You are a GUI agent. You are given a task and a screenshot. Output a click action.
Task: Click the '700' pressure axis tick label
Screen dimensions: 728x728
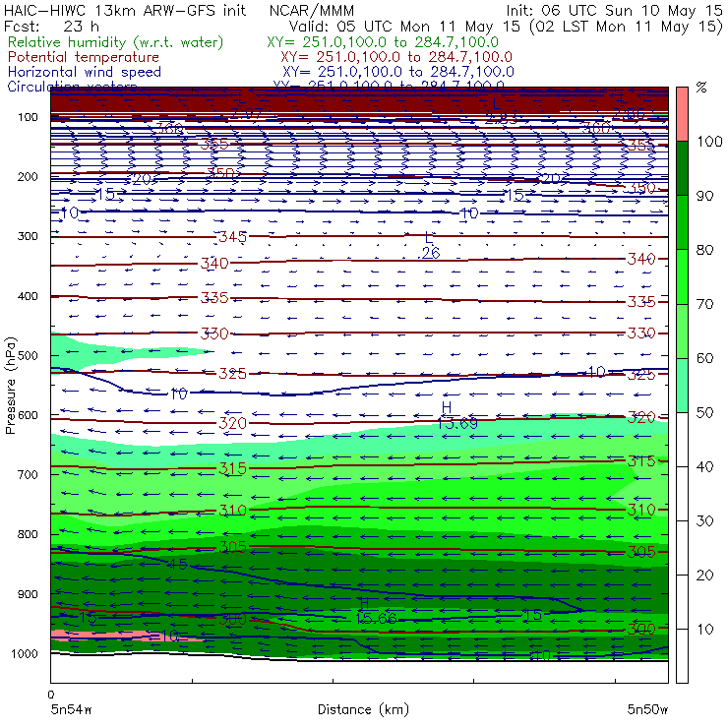[x=28, y=475]
